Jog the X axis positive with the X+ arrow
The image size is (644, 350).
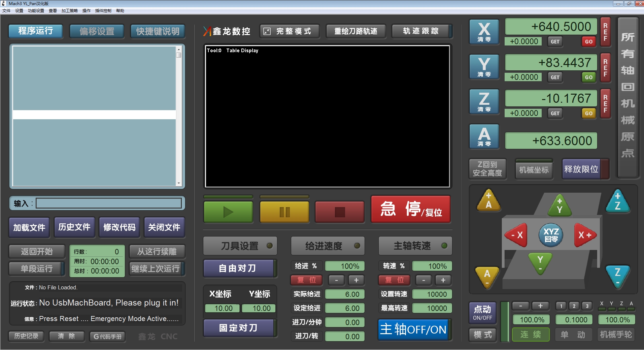pyautogui.click(x=585, y=235)
